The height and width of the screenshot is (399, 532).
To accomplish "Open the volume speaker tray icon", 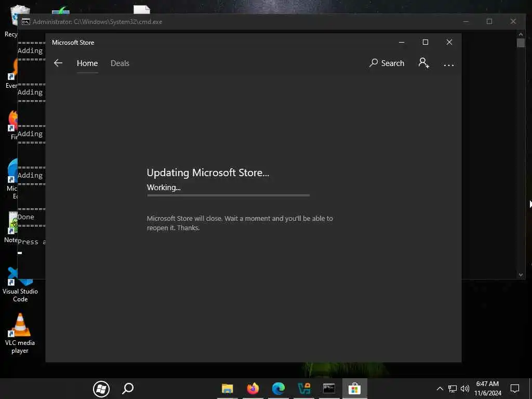I will pos(465,389).
